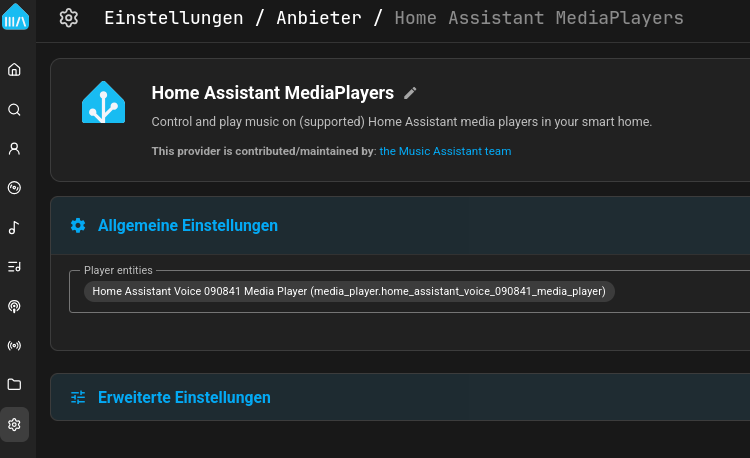Open Settings gear in the sidebar

pyautogui.click(x=14, y=424)
